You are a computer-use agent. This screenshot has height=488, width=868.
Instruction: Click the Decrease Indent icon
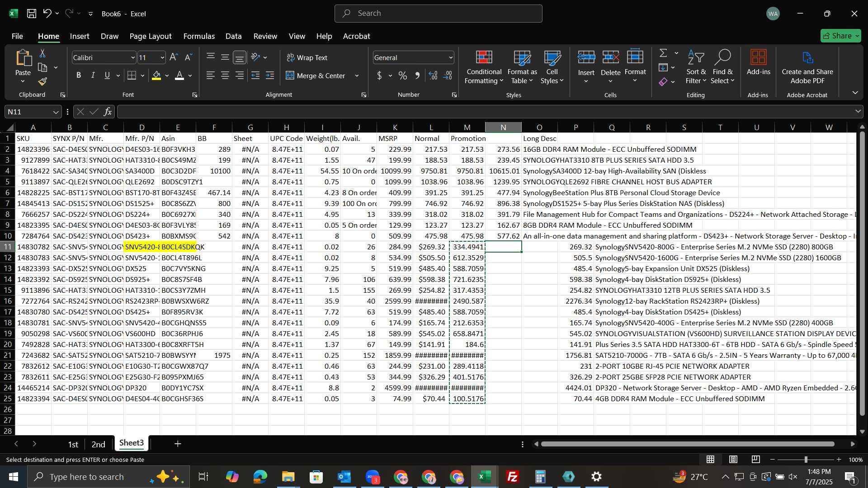pyautogui.click(x=255, y=75)
